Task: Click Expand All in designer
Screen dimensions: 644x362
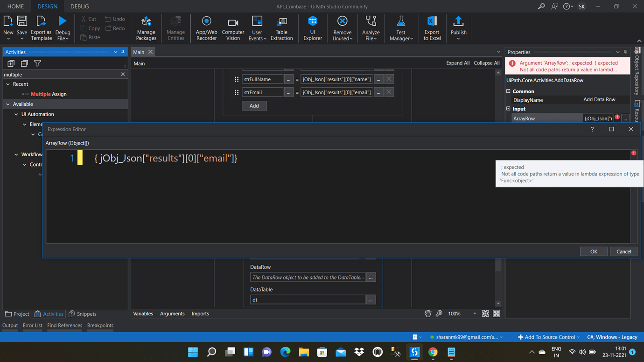Action: coord(458,63)
